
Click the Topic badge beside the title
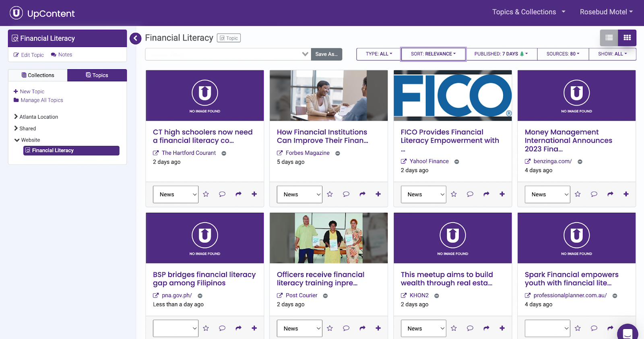coord(229,38)
